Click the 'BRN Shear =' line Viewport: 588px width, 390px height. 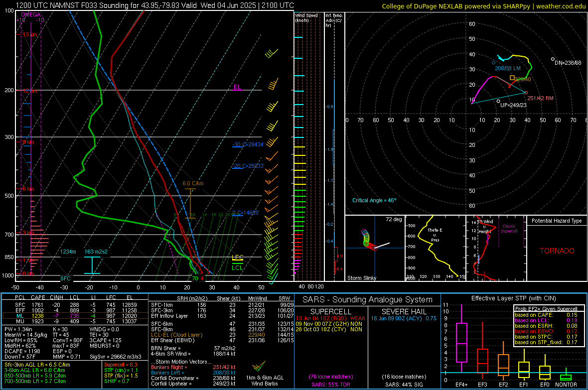tap(193, 348)
